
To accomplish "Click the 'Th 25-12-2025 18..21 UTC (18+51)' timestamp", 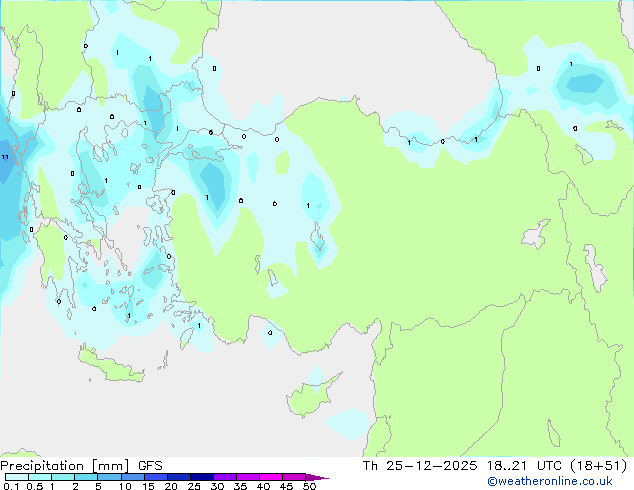I will 495,466.
